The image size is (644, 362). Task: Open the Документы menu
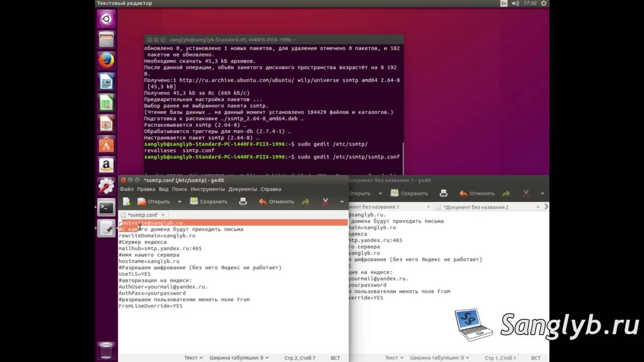243,189
